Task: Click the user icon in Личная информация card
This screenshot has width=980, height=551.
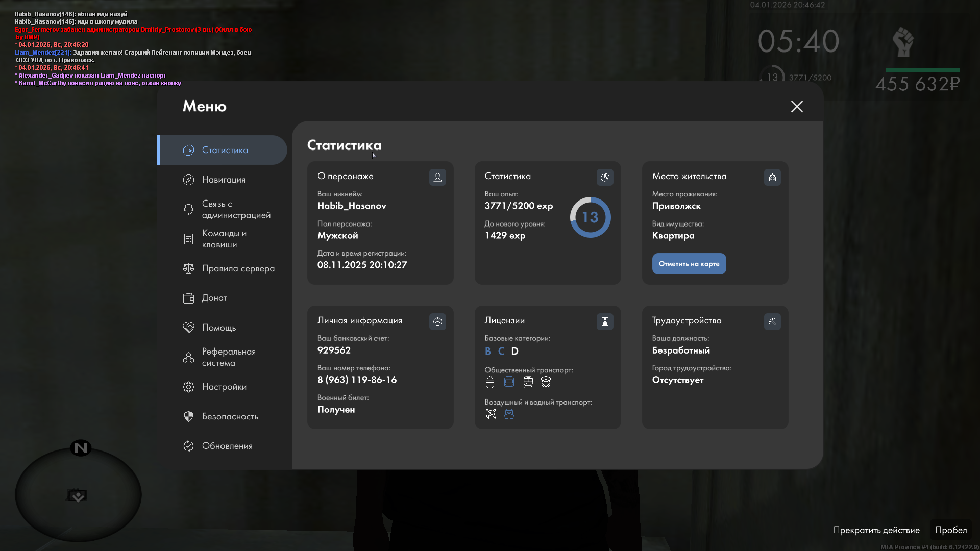Action: (x=437, y=321)
